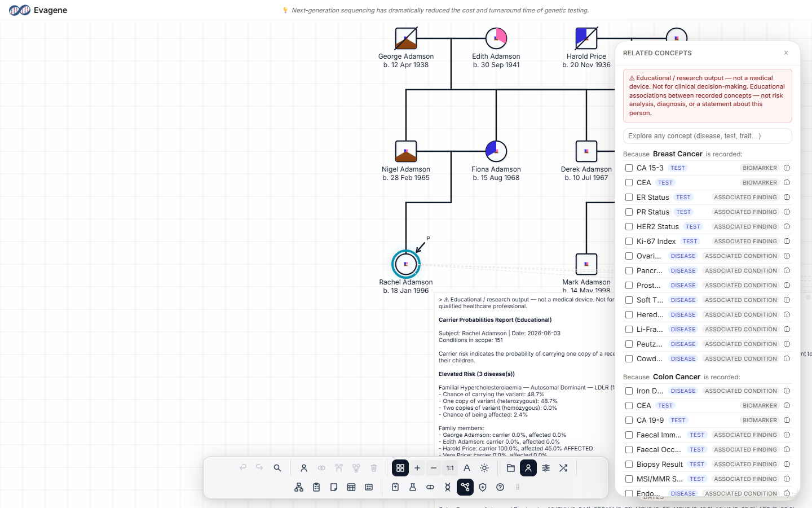Open the sliders settings icon

[x=546, y=468]
